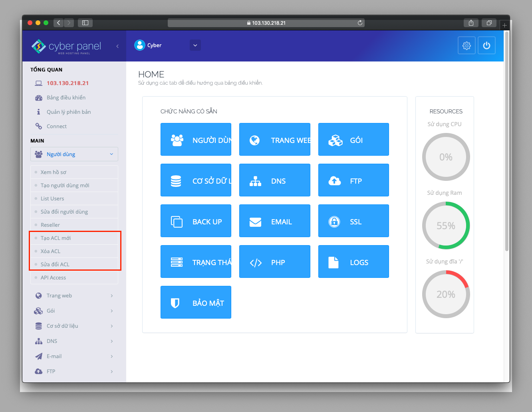Open the CƠ SỞ DỮ LIỆU database tile
The image size is (532, 412).
(x=196, y=180)
